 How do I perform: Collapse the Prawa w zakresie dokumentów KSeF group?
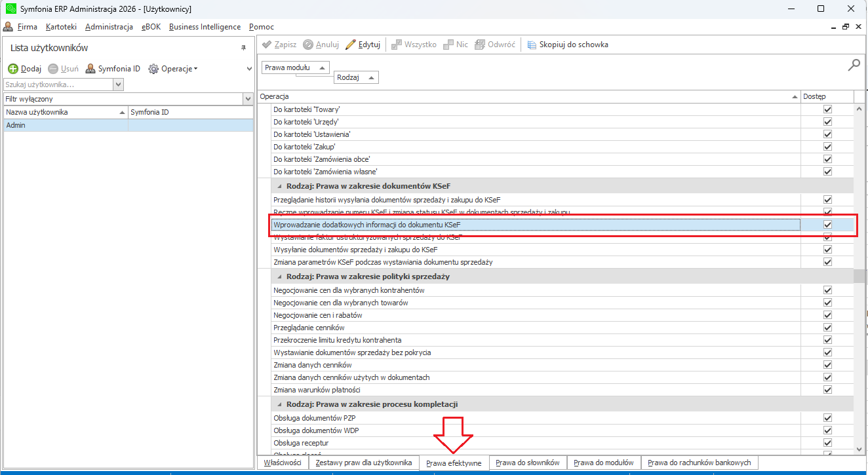[x=279, y=186]
